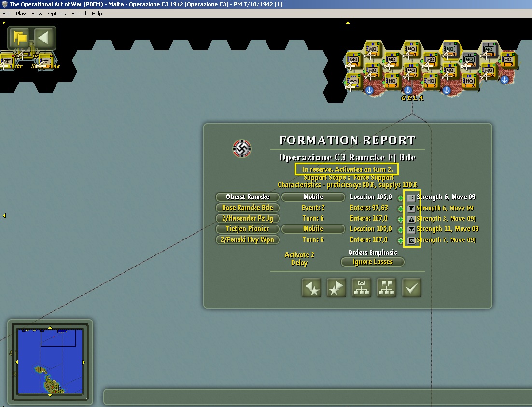This screenshot has height=407, width=532.
Task: Click green plus in 2/Hasender Pz Jg row
Action: tap(400, 219)
